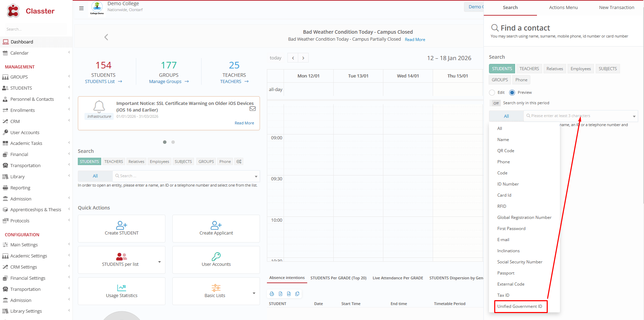Viewport: 644px width, 320px height.
Task: Click the Create STUDENT quick action icon
Action: point(122,225)
